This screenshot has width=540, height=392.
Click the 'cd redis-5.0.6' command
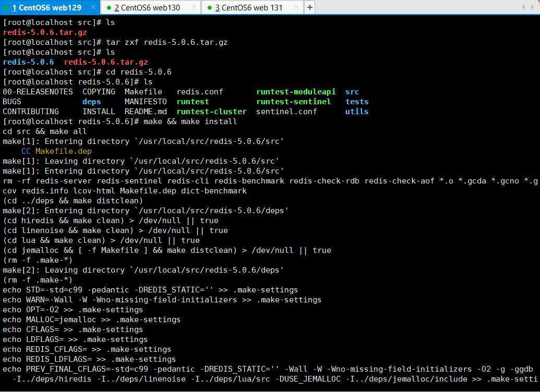click(x=138, y=72)
